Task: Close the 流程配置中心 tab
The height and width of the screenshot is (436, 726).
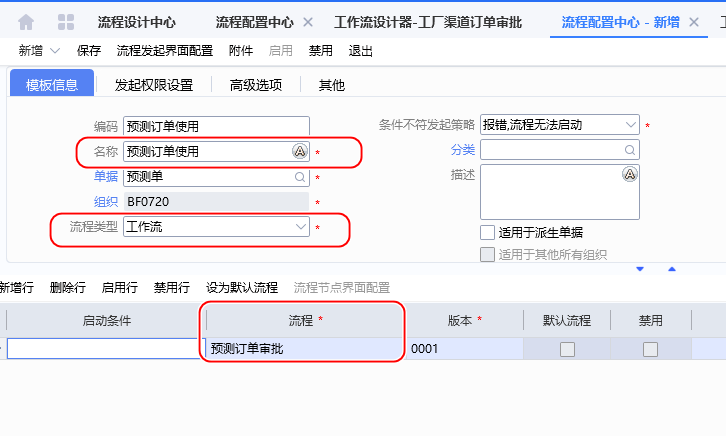Action: tap(307, 21)
